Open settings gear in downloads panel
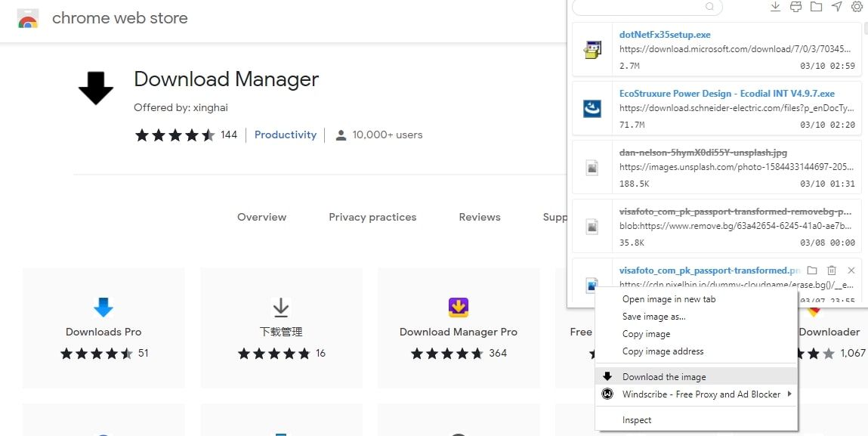Image resolution: width=868 pixels, height=436 pixels. [x=857, y=7]
